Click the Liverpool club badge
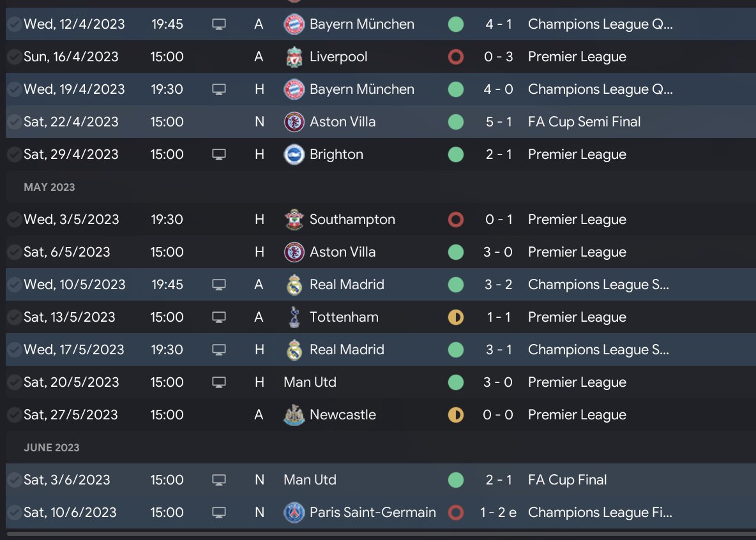The image size is (756, 540). pyautogui.click(x=294, y=57)
